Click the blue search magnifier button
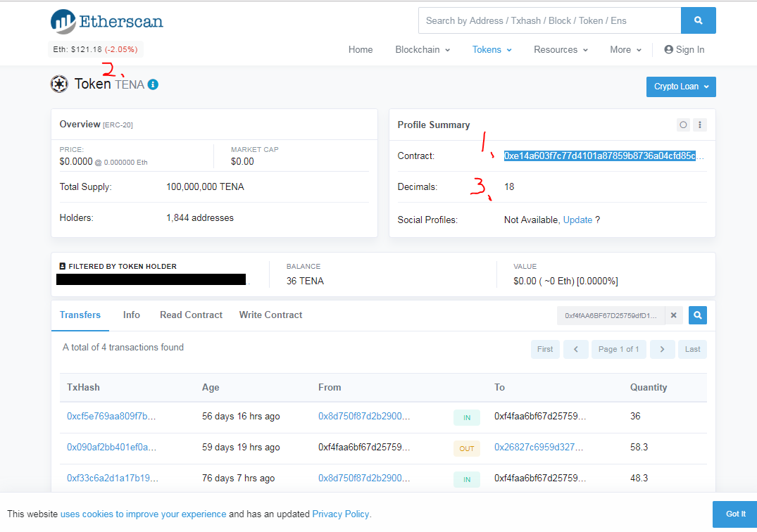 [x=698, y=20]
